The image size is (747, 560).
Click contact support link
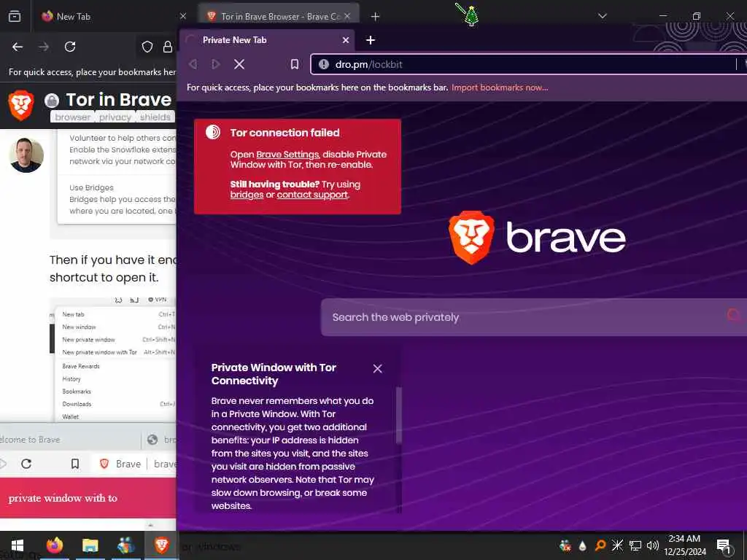(x=312, y=195)
